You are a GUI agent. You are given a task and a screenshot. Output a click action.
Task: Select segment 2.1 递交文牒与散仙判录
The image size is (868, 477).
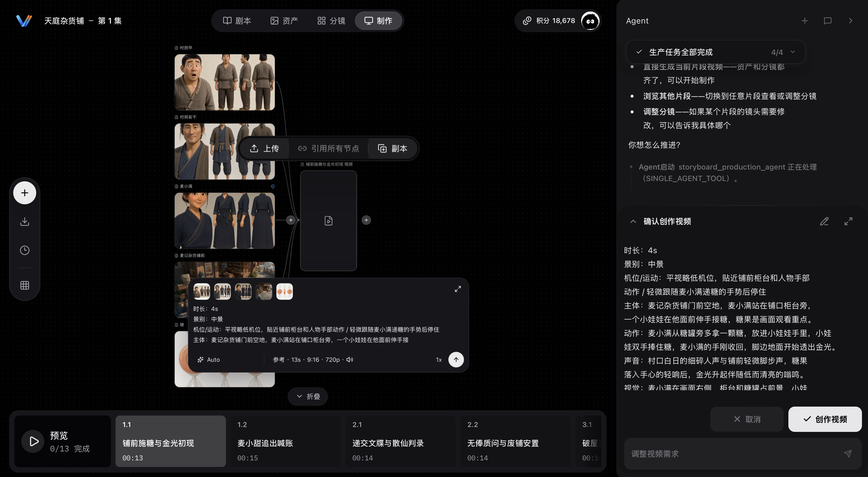(x=401, y=441)
